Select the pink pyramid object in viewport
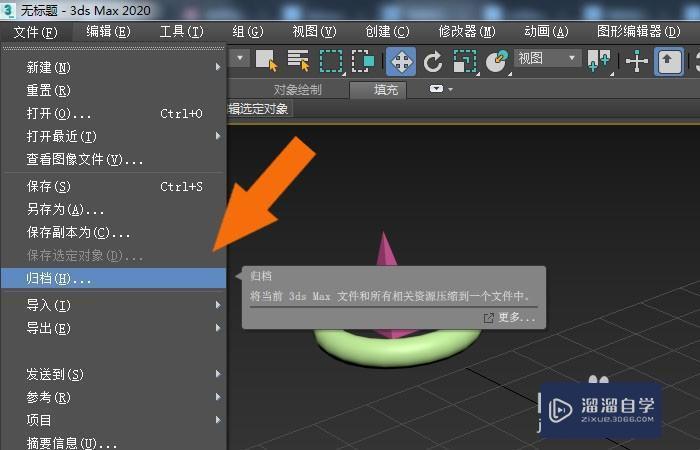Viewport: 700px width, 450px height. [384, 250]
